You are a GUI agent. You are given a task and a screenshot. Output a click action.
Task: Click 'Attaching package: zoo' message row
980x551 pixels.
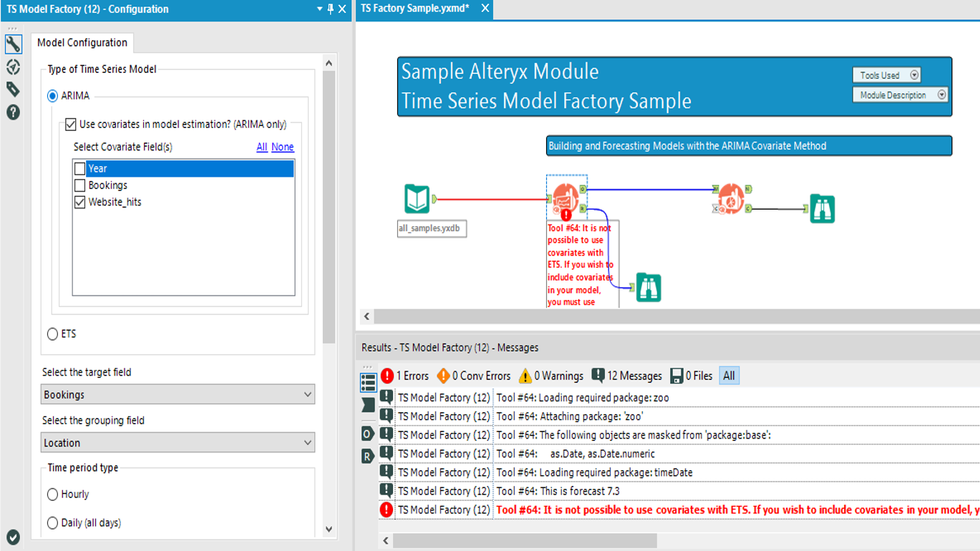pos(679,416)
